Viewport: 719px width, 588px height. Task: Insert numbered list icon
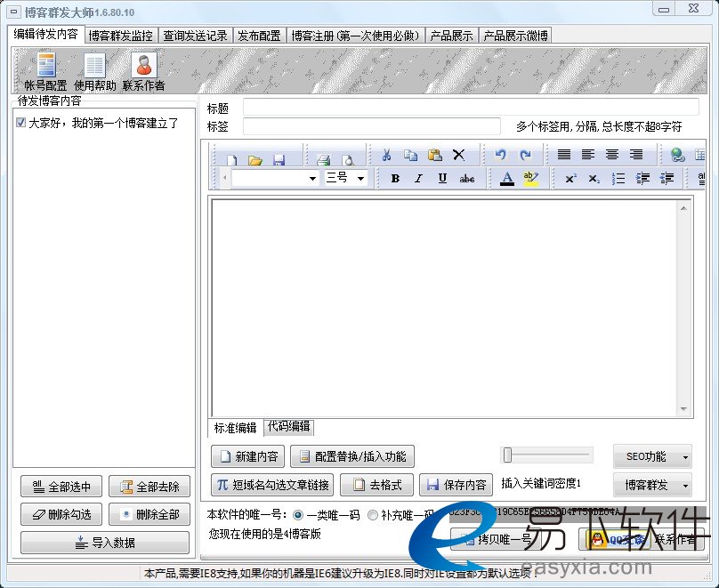[x=618, y=178]
